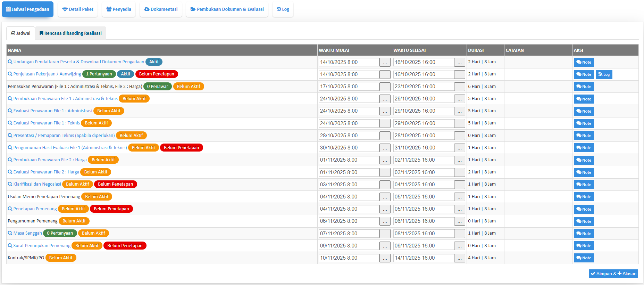Click magnifier icon beside Penetapan Pemenang
This screenshot has width=644, height=285.
click(x=10, y=209)
